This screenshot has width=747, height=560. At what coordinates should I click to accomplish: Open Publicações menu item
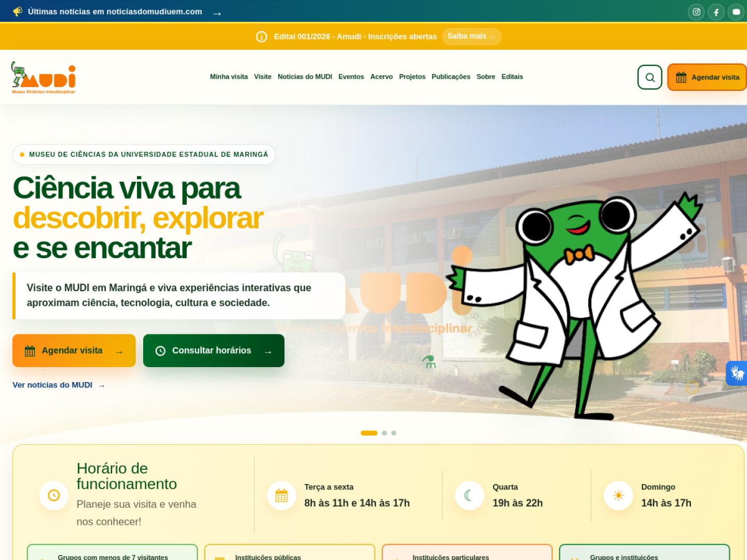[451, 77]
